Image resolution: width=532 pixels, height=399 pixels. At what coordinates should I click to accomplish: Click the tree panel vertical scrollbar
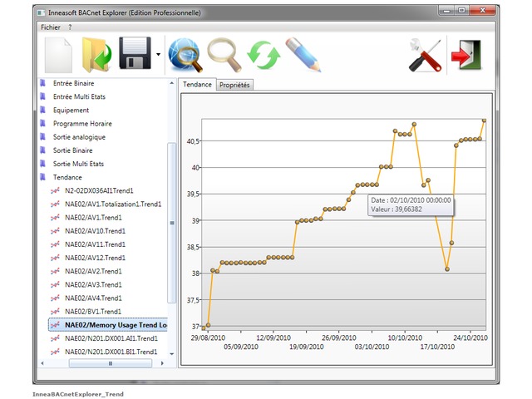click(172, 222)
